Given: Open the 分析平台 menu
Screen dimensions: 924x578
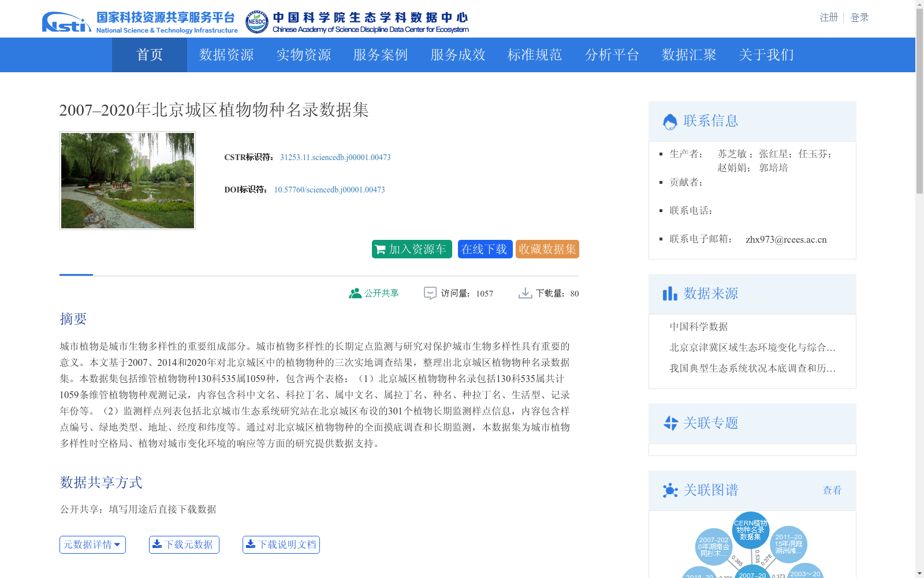Looking at the screenshot, I should tap(612, 55).
